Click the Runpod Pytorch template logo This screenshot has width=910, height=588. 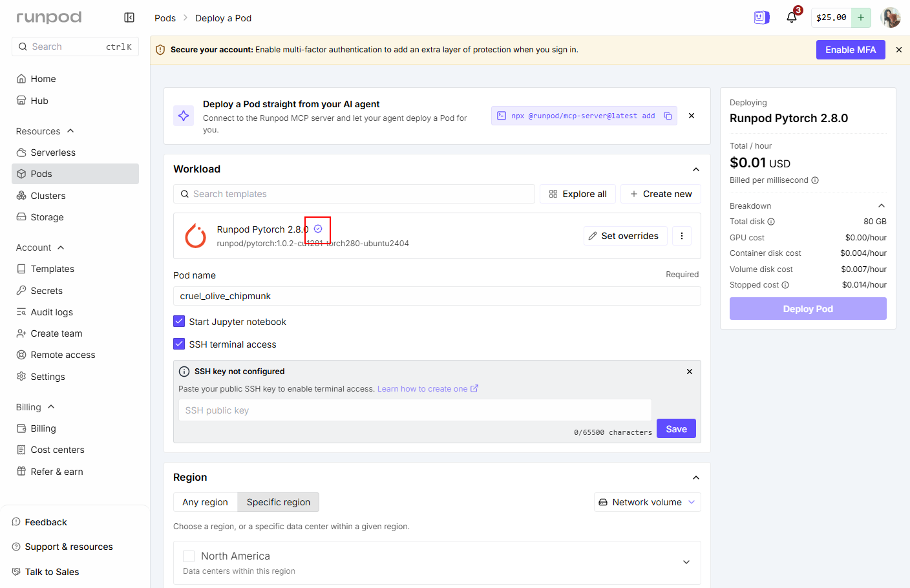196,236
